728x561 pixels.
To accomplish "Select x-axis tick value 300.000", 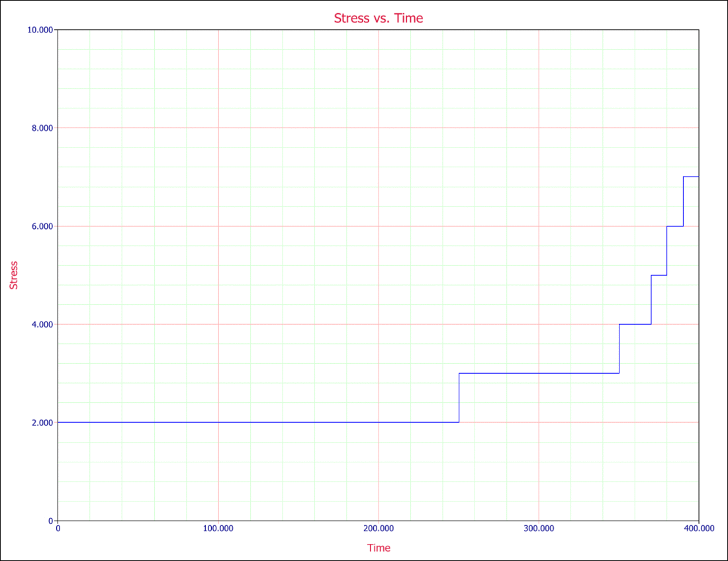I will point(539,529).
